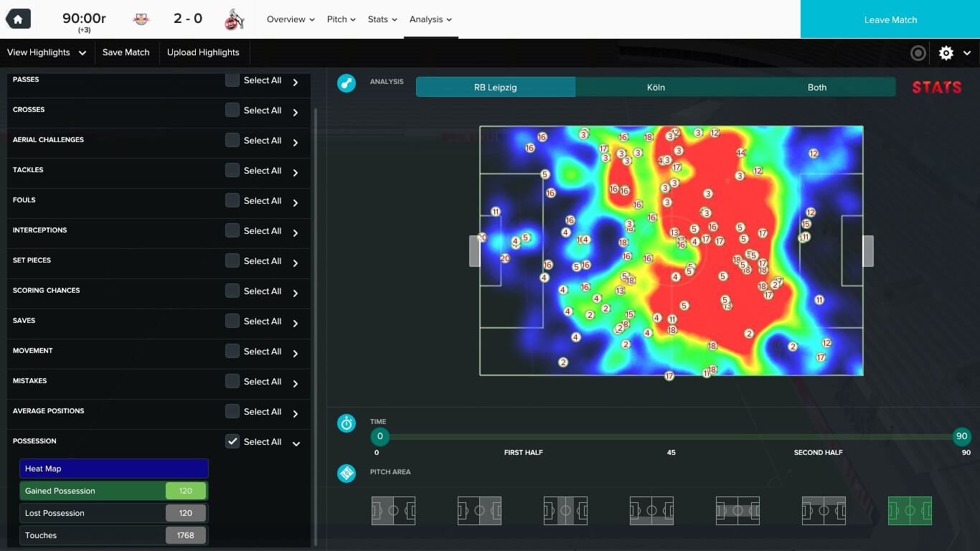Select the central channel pitch area thumbnail
Viewport: 980px width, 551px height.
tap(738, 511)
